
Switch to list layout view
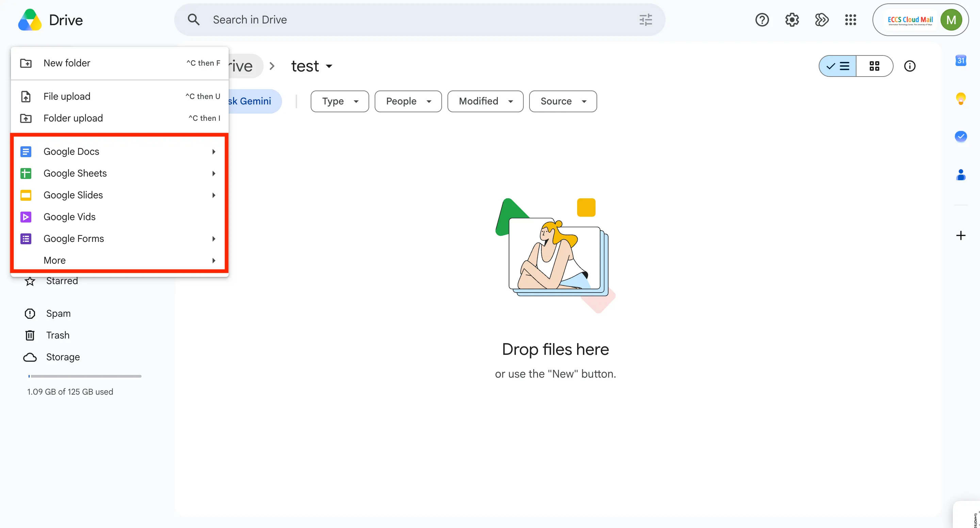click(x=837, y=66)
